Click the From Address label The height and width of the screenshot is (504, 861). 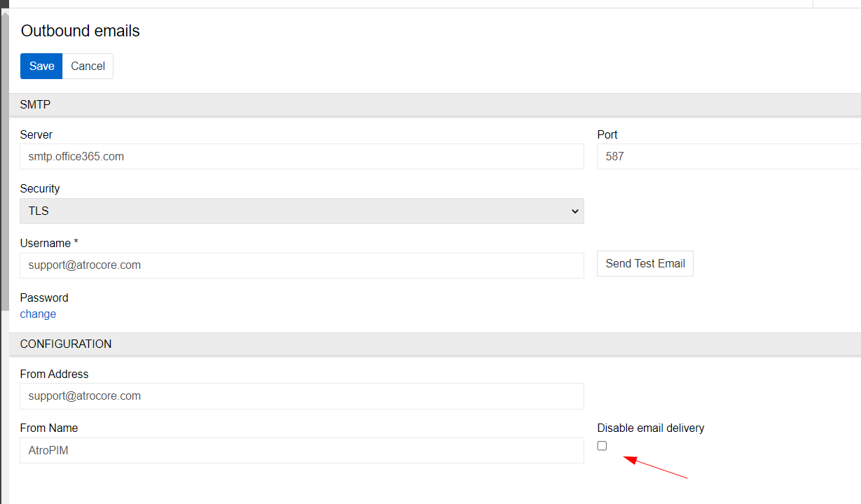coord(54,374)
